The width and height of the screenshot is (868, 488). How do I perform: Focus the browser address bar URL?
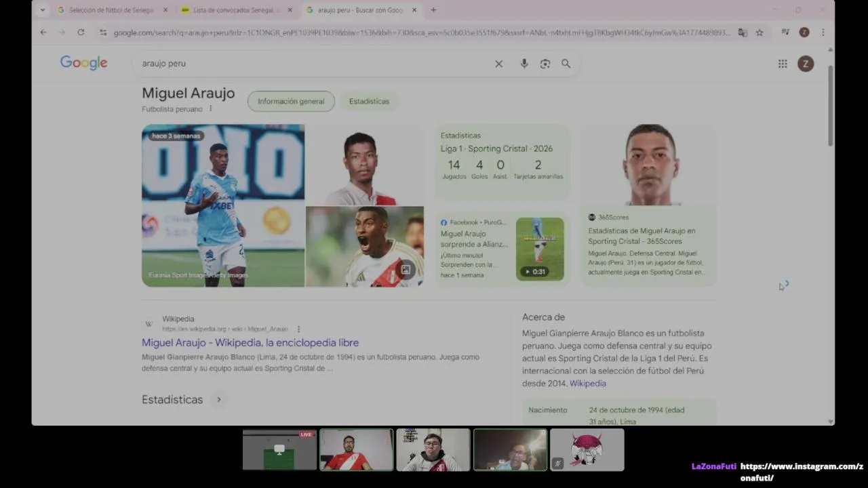pyautogui.click(x=422, y=33)
